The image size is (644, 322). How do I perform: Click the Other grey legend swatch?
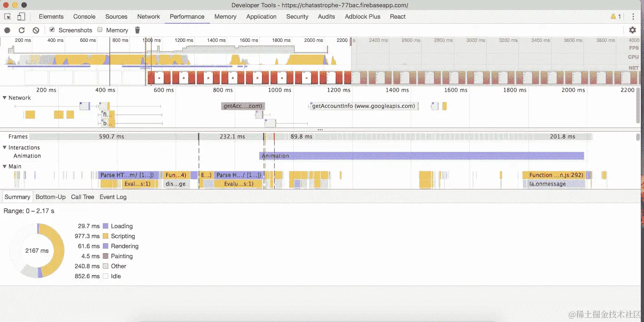click(x=106, y=266)
